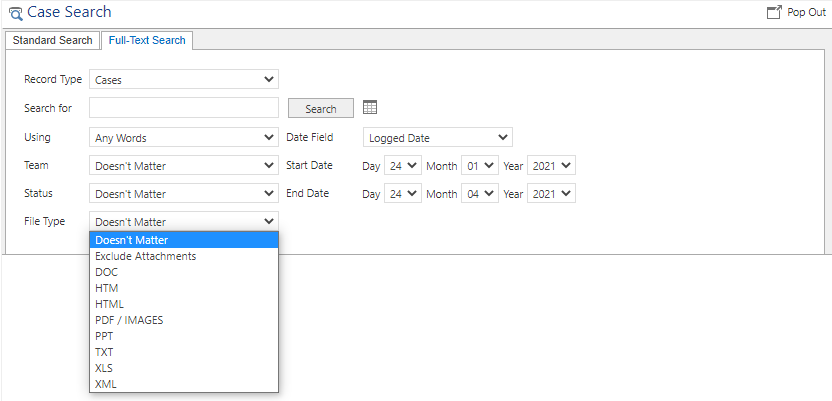Collapse the File Type dropdown

coord(184,222)
